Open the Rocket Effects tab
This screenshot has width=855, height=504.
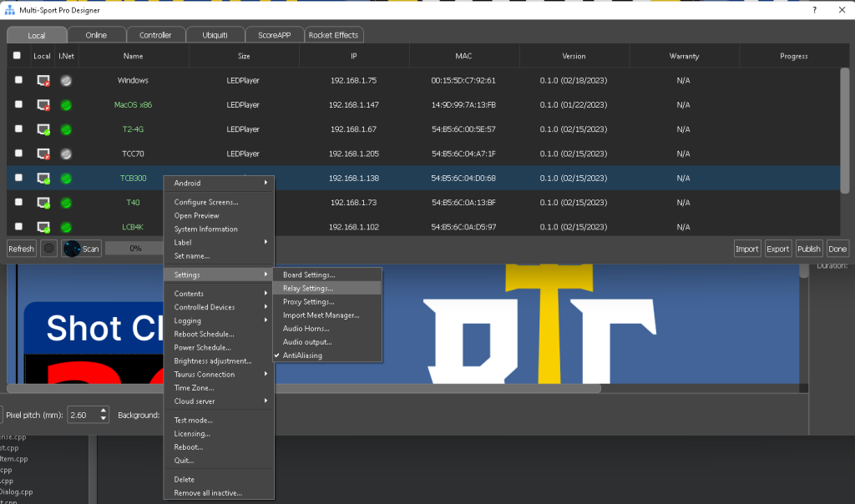[334, 35]
